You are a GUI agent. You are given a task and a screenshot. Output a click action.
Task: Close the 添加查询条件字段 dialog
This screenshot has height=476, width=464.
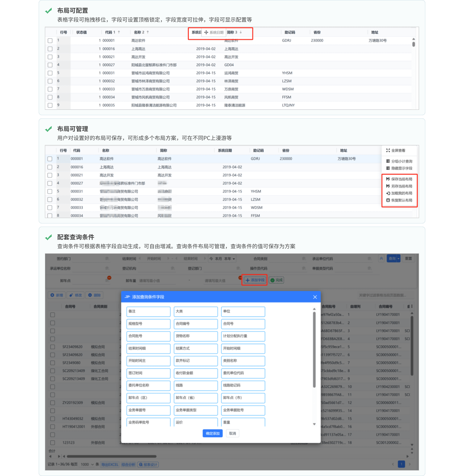tap(315, 297)
